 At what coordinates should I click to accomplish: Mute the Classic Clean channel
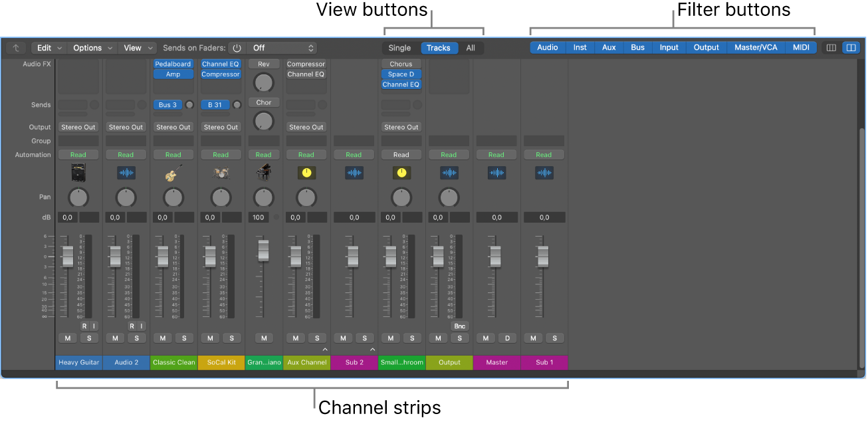point(163,338)
